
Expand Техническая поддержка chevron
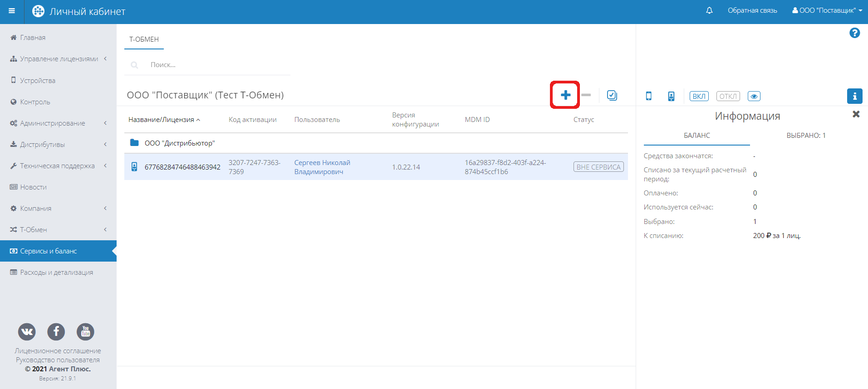click(105, 166)
